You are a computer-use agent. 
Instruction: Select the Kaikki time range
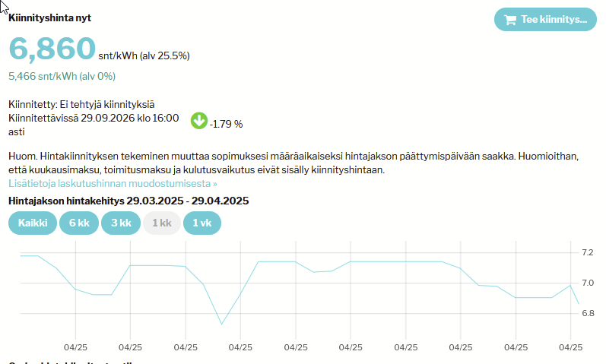[33, 223]
